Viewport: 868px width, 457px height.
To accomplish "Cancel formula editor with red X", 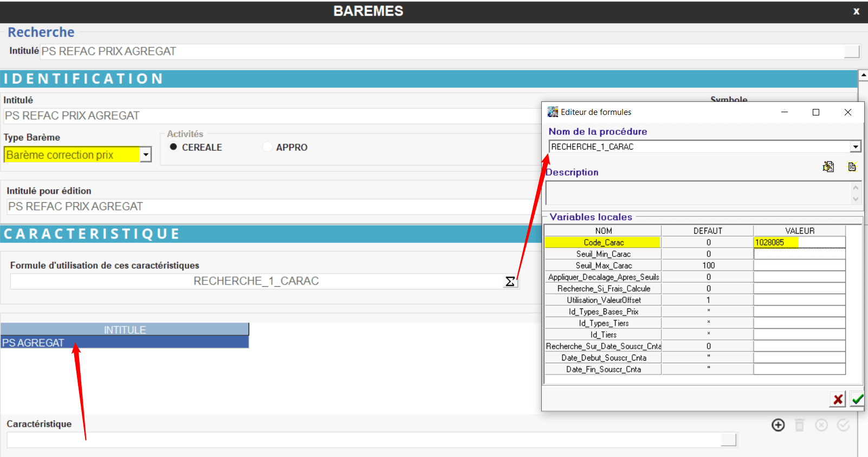I will point(838,400).
